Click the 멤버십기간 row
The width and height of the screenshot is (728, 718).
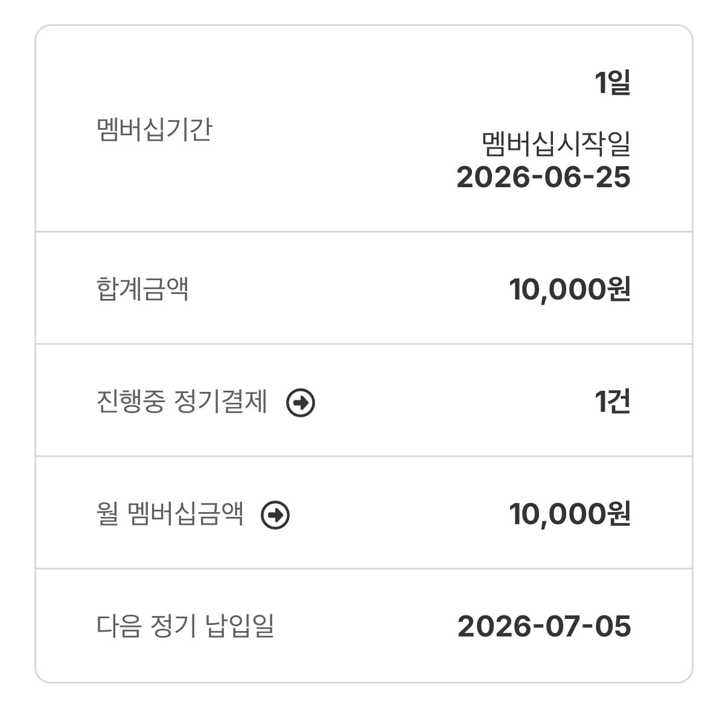pos(364,129)
